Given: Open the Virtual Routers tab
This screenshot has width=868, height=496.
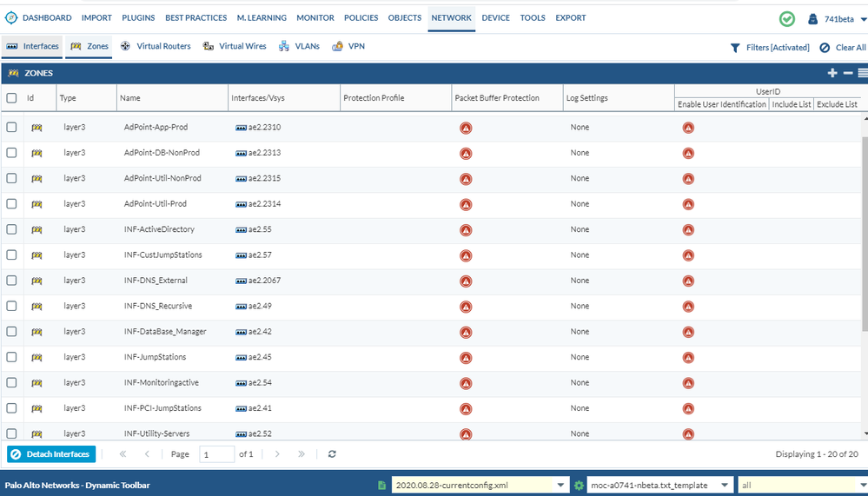Looking at the screenshot, I should pyautogui.click(x=156, y=46).
